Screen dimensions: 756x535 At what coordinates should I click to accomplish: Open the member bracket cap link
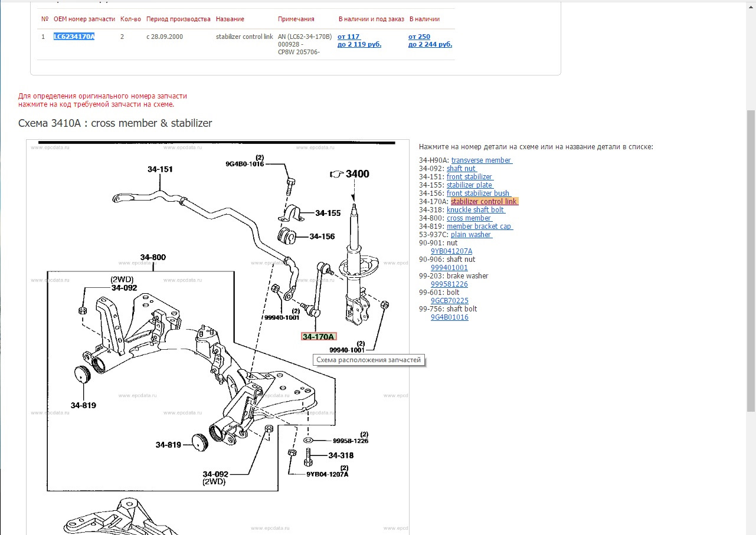480,227
